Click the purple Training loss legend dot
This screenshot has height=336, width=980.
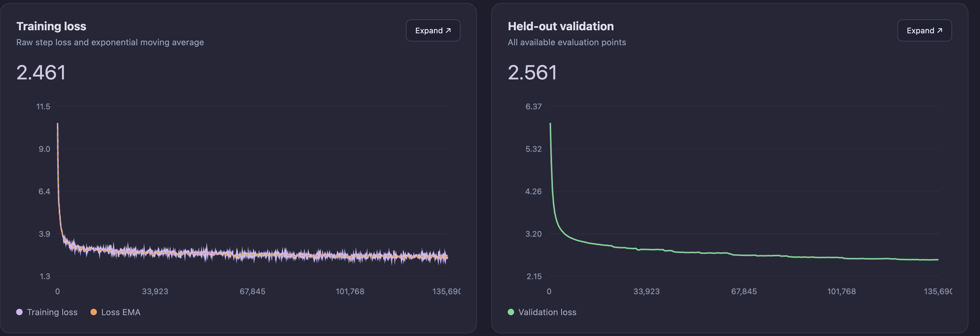[19, 312]
